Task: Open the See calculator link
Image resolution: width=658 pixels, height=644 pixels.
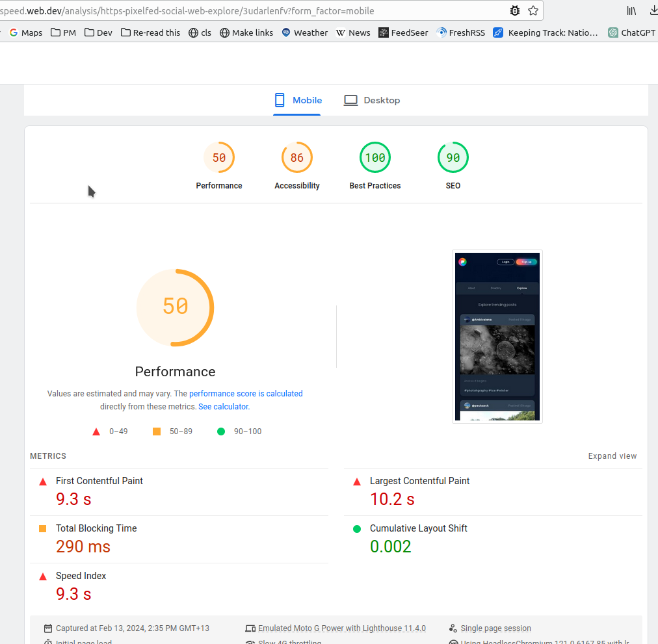Action: [223, 406]
